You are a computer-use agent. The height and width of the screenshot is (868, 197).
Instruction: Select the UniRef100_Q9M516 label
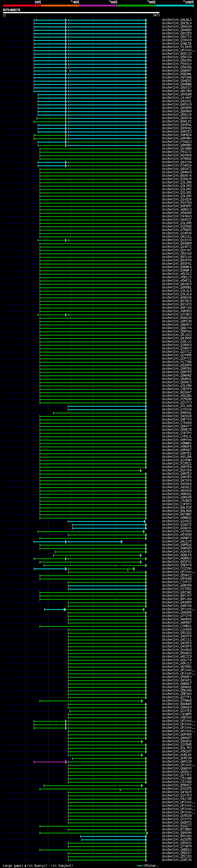(177, 545)
